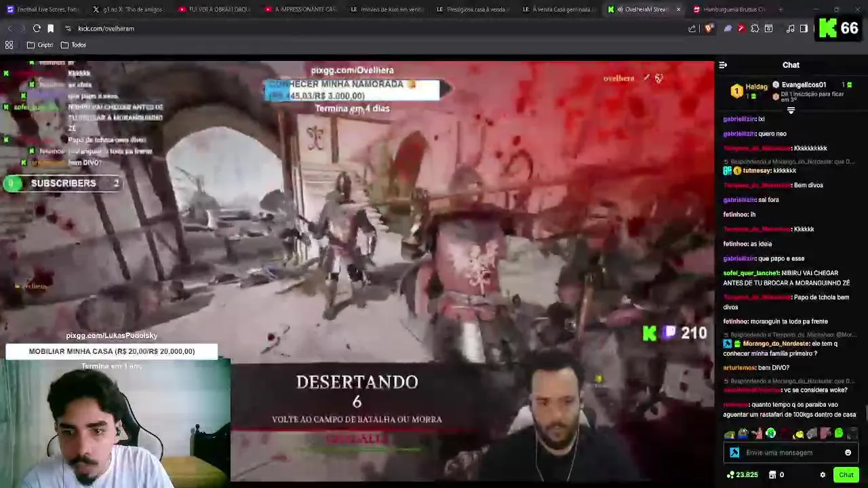
Task: Click the pixgg.com/LukasPodolsky overlay text
Action: pos(111,335)
